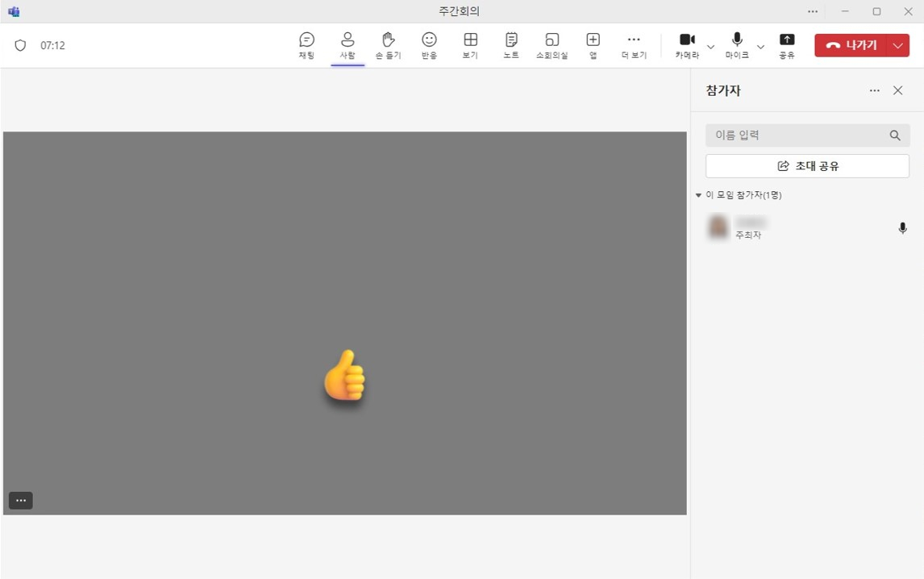Viewport: 924px width, 579px height.
Task: Open the 앱 apps panel
Action: (x=593, y=44)
